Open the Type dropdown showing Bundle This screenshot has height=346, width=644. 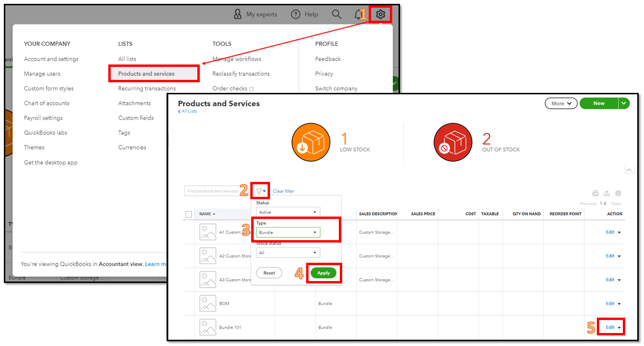click(x=288, y=232)
